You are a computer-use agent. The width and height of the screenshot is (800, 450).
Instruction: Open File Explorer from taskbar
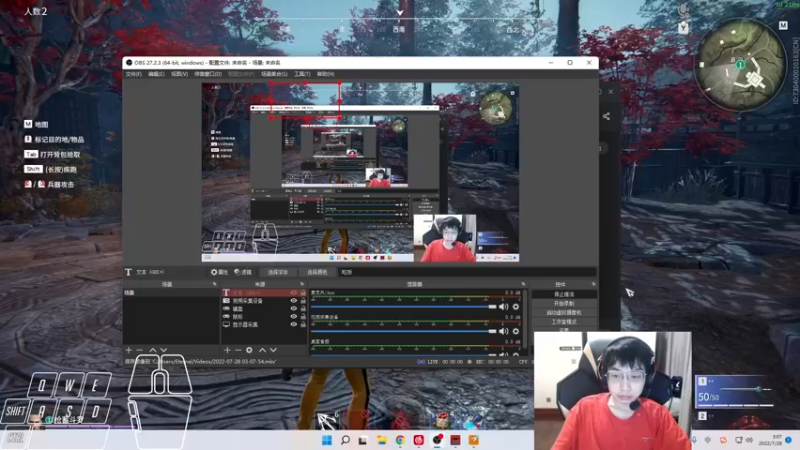382,440
